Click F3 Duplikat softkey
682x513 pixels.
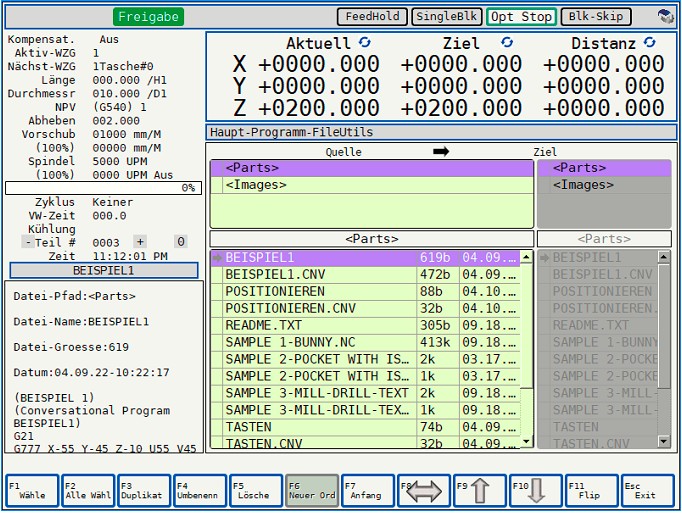click(x=144, y=491)
